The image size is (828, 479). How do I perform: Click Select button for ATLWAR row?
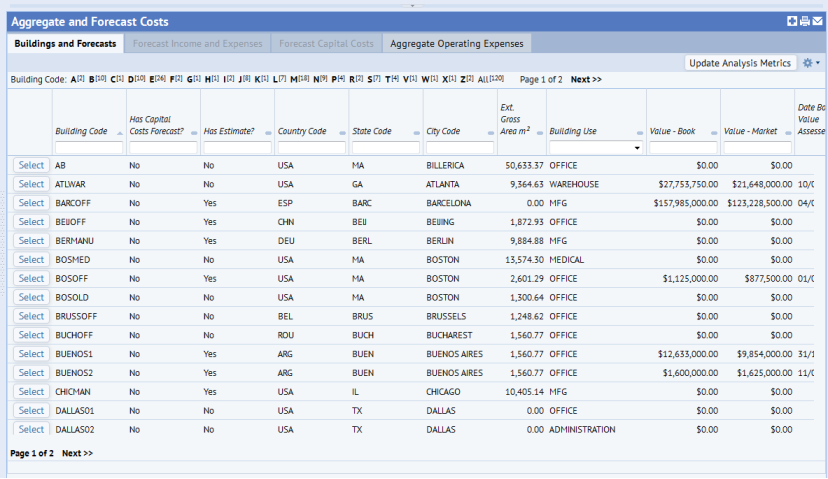click(31, 184)
